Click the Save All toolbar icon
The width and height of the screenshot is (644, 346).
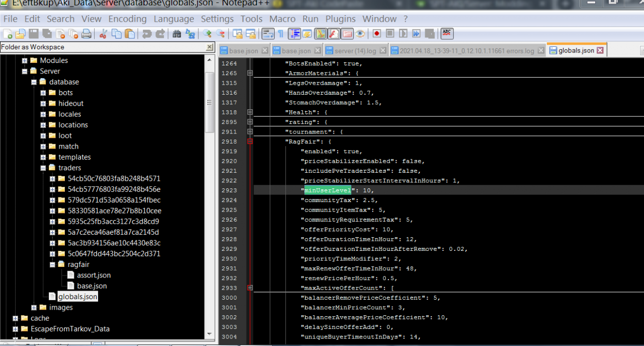pyautogui.click(x=47, y=34)
